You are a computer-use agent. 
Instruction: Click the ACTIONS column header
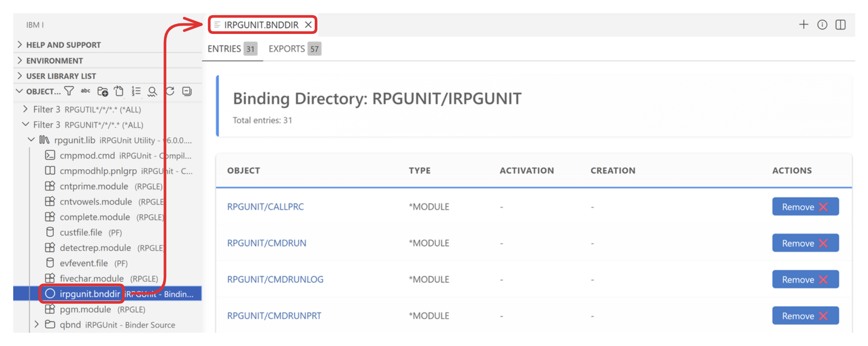tap(792, 171)
